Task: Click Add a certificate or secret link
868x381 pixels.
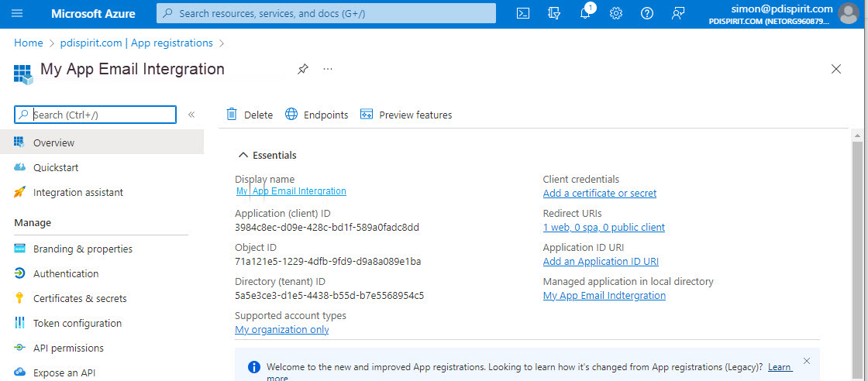Action: pyautogui.click(x=599, y=194)
